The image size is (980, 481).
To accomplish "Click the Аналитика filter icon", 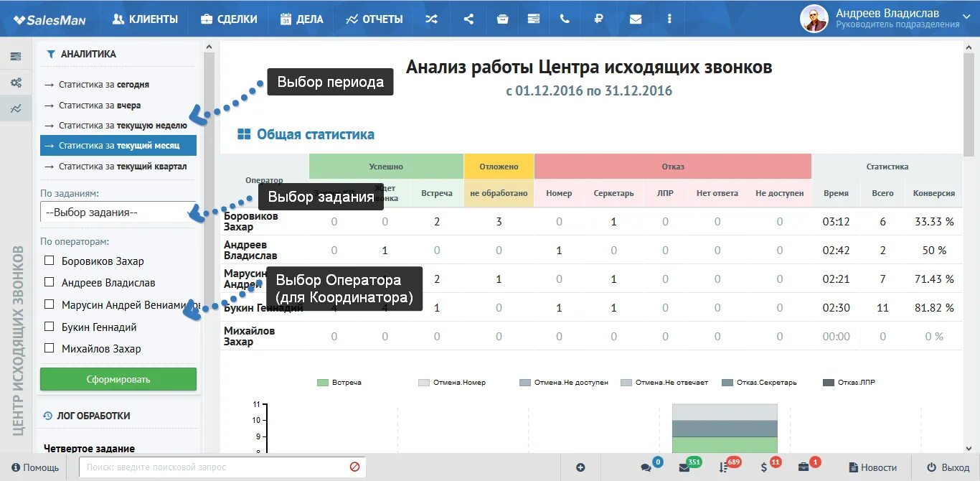I will point(51,54).
